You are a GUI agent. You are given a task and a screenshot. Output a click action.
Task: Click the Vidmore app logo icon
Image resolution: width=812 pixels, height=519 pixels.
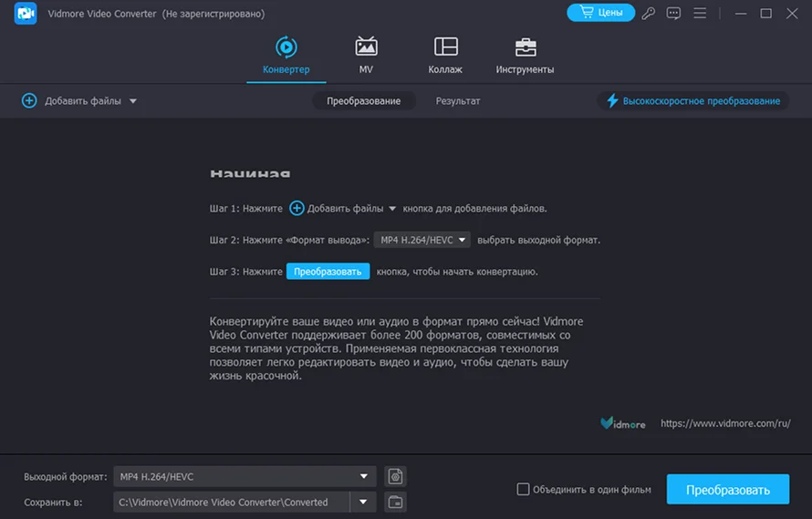[26, 14]
